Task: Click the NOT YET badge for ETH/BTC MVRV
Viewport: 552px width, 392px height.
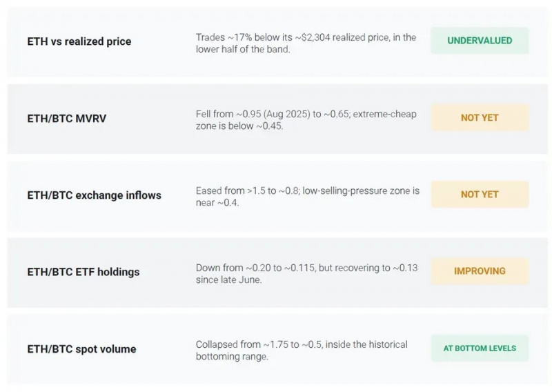Action: [x=480, y=117]
